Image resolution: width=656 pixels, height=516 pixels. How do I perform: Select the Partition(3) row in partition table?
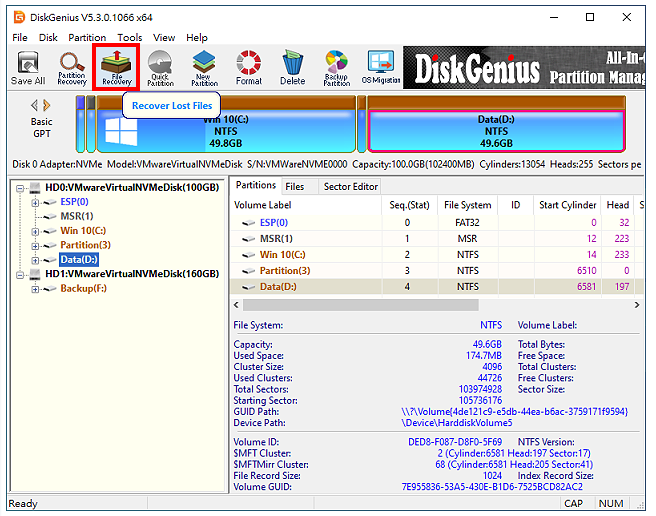pyautogui.click(x=437, y=271)
